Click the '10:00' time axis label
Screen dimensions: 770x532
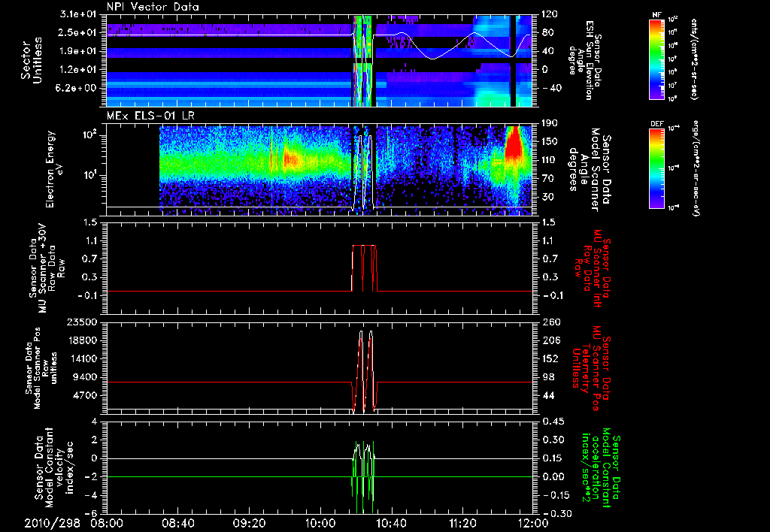(320, 524)
